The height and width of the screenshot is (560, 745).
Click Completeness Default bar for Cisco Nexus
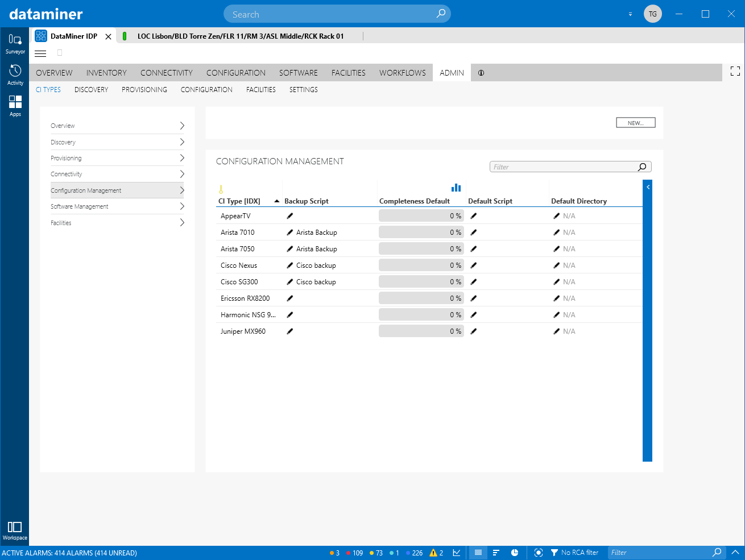coord(421,266)
